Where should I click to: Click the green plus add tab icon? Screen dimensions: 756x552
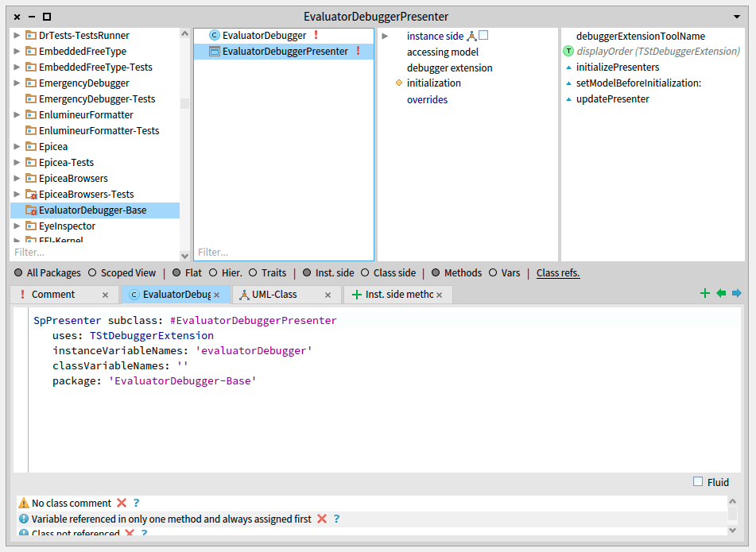point(704,294)
